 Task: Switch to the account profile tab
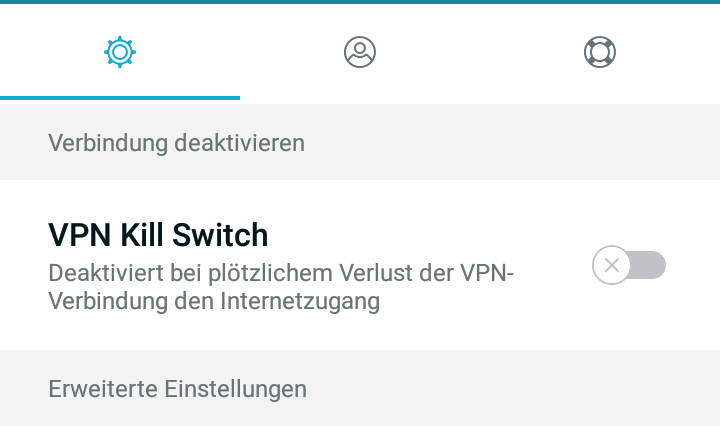360,52
